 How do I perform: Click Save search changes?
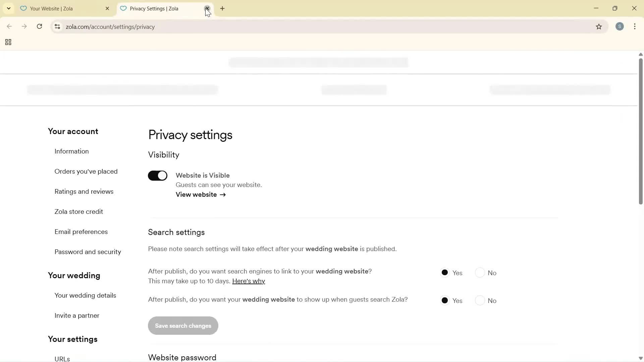(x=183, y=325)
